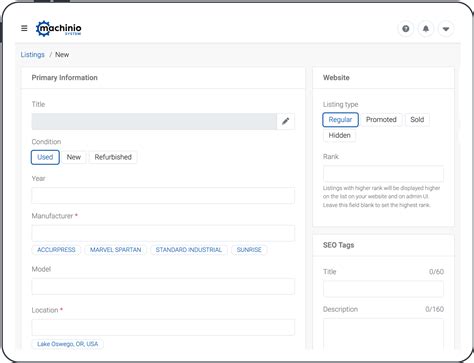The width and height of the screenshot is (474, 363).
Task: Focus the Rank input field
Action: click(x=383, y=174)
